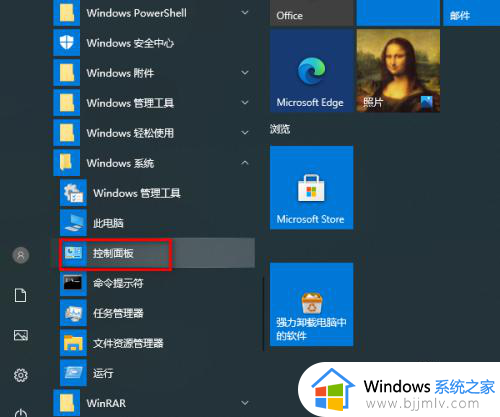The image size is (500, 417).
Task: Expand the top-level Windows 管理工具 folder chevron
Action: pos(245,103)
